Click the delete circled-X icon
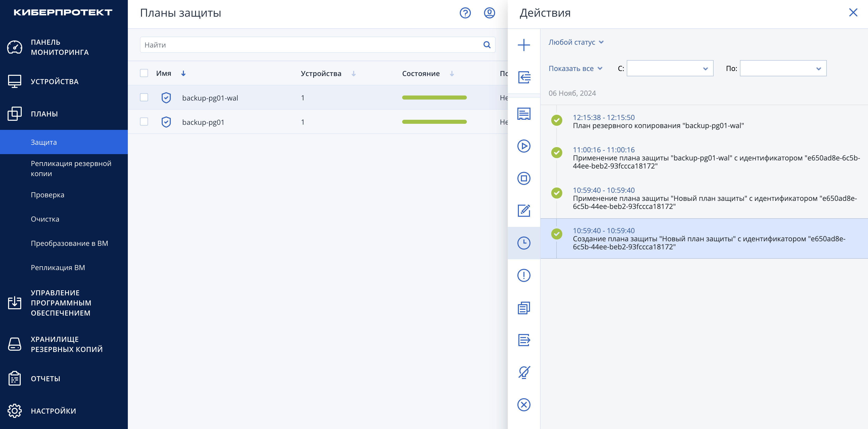Viewport: 868px width, 429px height. point(524,405)
